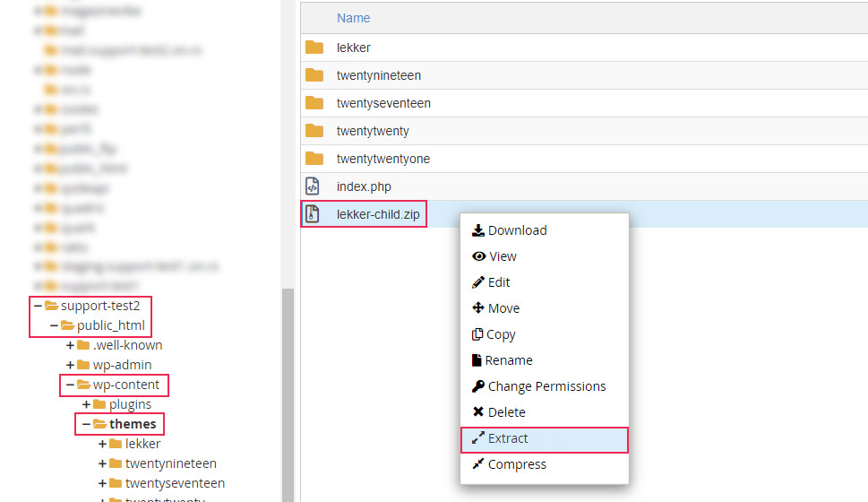Click the themes open folder icon in tree
The width and height of the screenshot is (868, 502).
tap(99, 424)
